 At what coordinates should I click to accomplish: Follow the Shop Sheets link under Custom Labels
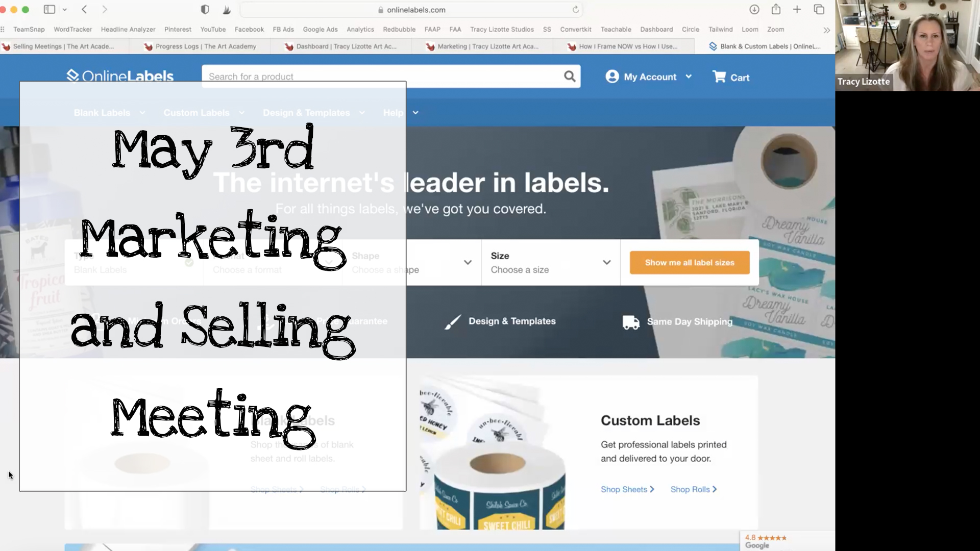pyautogui.click(x=627, y=489)
